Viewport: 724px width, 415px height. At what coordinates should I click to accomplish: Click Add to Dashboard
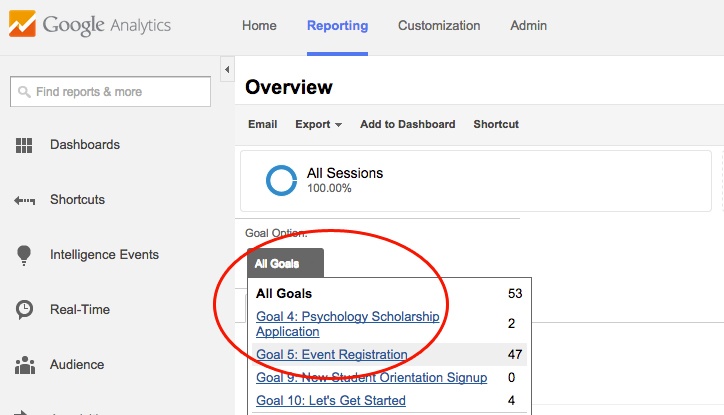coord(407,125)
